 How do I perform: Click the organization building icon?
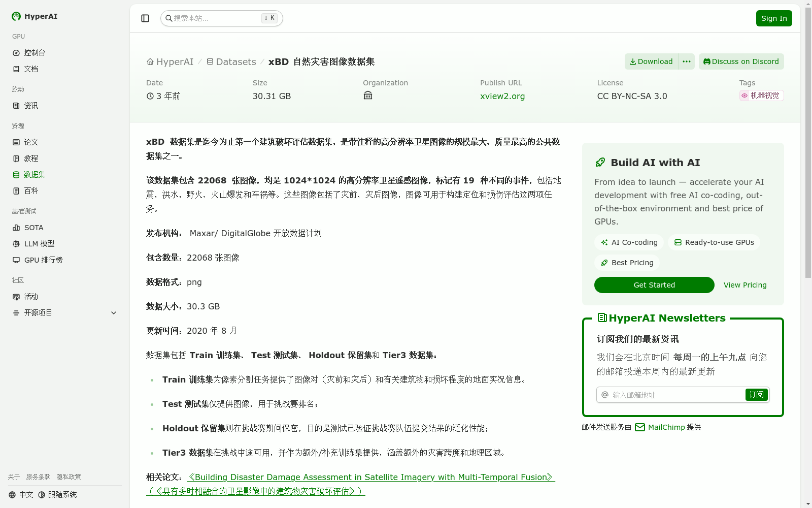368,96
